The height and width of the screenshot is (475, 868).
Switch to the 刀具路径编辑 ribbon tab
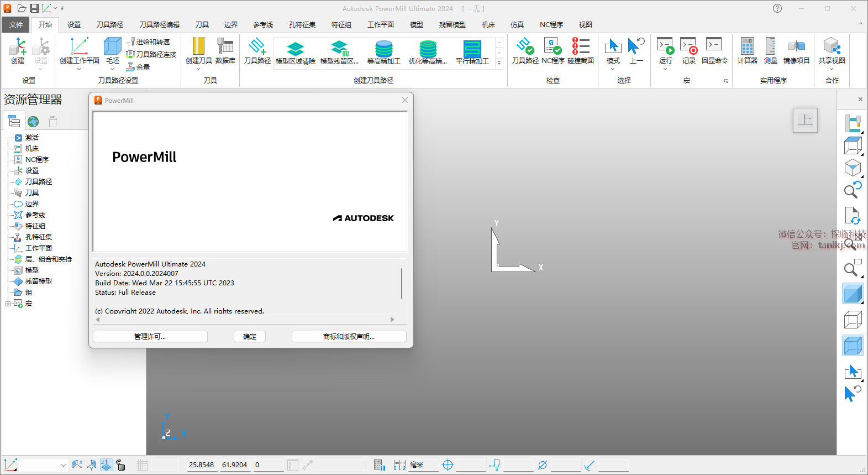pyautogui.click(x=159, y=25)
